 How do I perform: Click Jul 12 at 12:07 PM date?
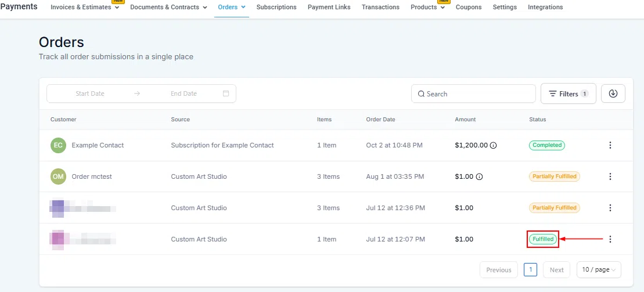click(x=395, y=239)
